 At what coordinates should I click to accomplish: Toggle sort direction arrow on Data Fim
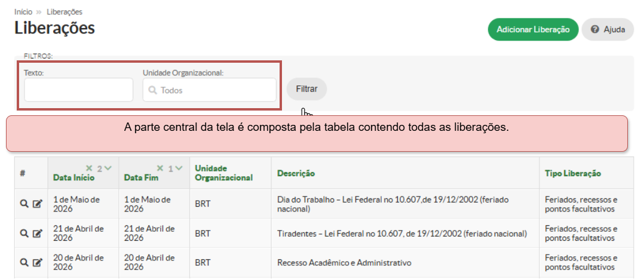tap(179, 168)
